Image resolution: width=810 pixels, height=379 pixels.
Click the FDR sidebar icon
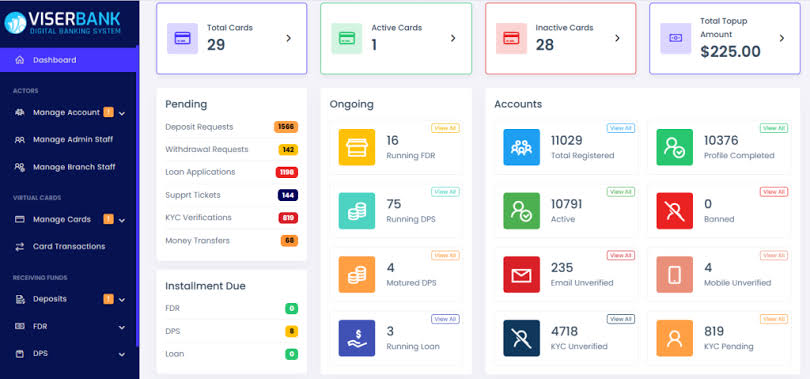pyautogui.click(x=20, y=326)
